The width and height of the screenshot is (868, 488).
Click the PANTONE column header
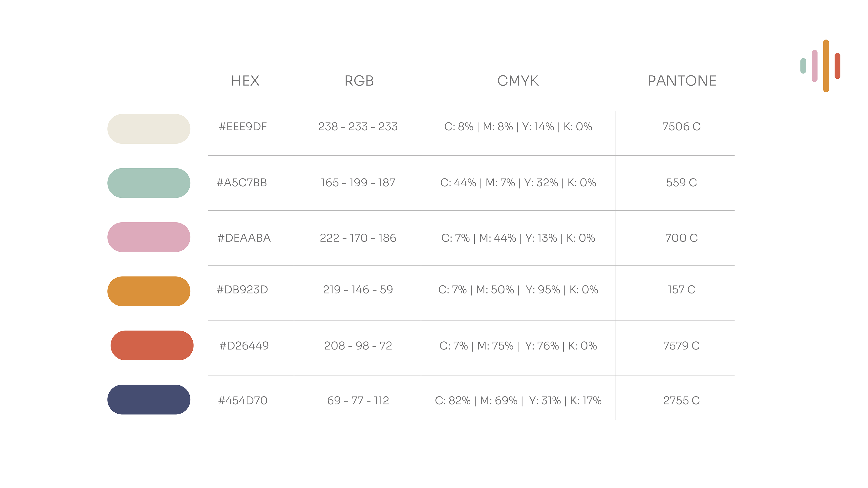682,81
